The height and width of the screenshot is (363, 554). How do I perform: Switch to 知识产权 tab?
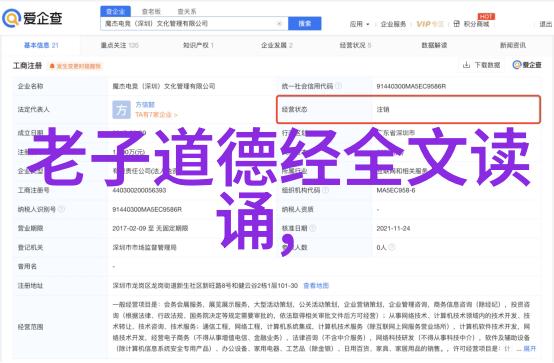point(198,45)
